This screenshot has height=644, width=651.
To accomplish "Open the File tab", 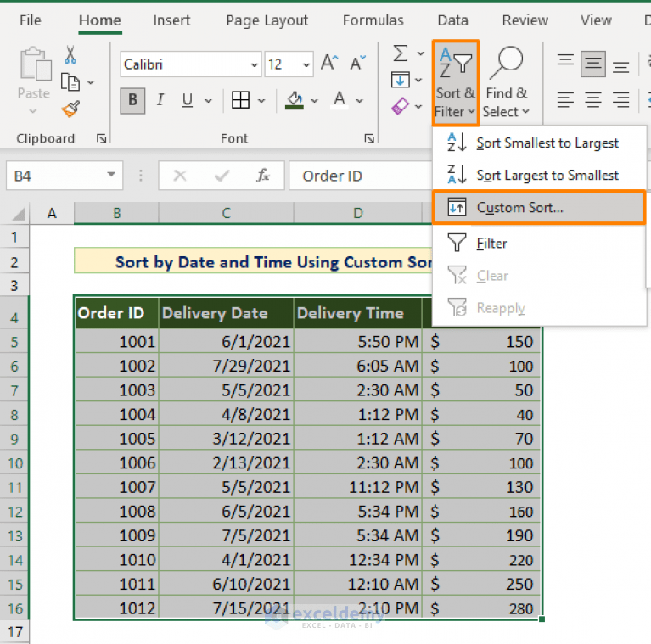I will pos(31,20).
